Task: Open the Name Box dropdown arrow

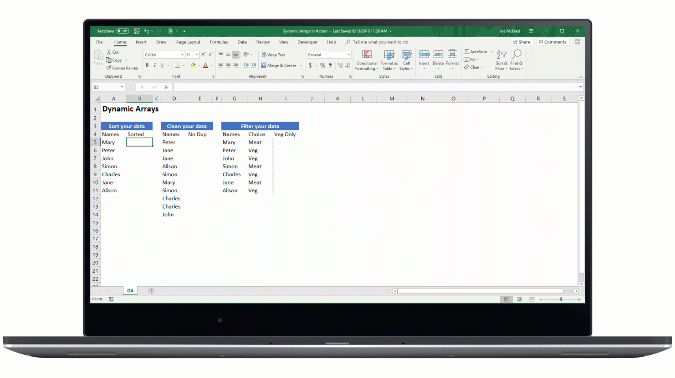Action: [122, 87]
